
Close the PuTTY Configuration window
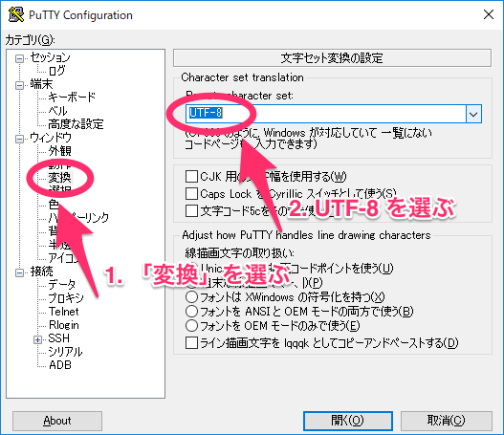point(489,14)
